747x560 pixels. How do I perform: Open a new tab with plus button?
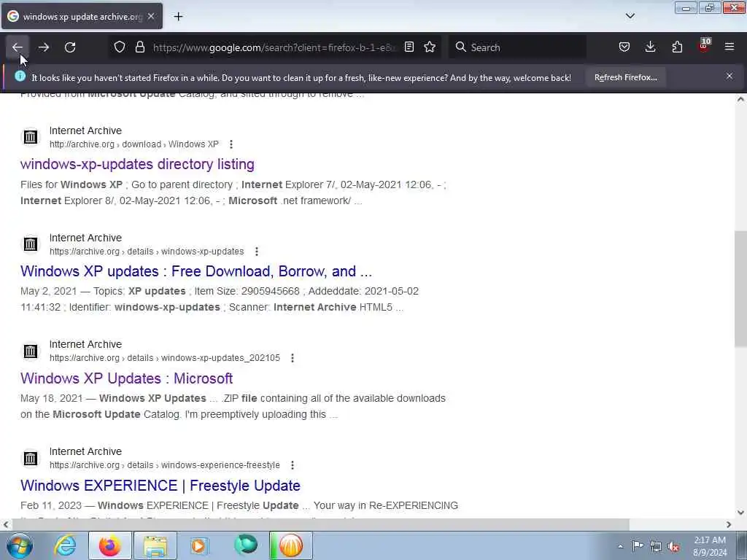point(178,17)
